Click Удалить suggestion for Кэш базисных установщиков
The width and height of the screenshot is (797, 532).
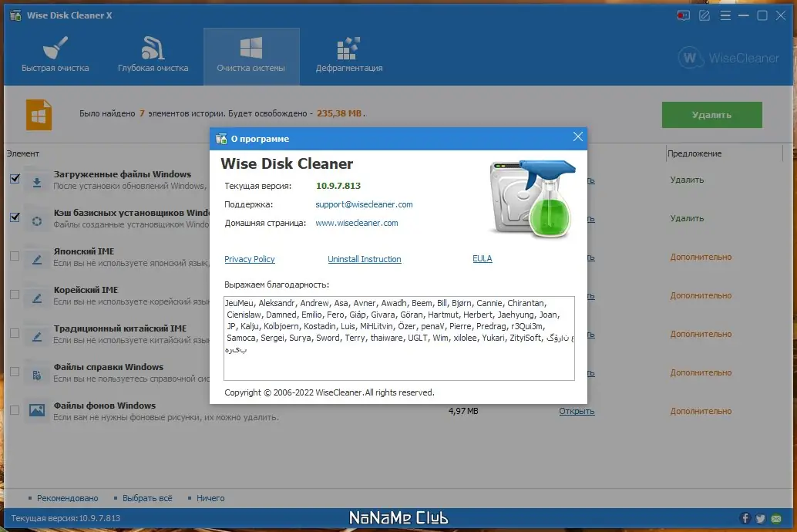[x=687, y=218]
